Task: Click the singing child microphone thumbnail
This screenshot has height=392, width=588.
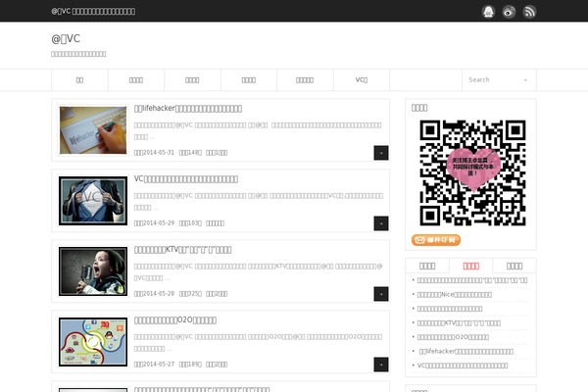Action: [93, 271]
